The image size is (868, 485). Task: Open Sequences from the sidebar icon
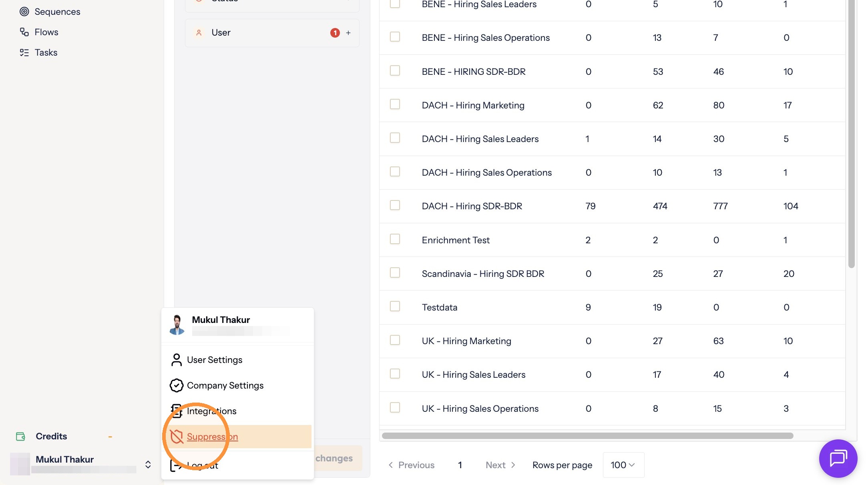pyautogui.click(x=24, y=12)
